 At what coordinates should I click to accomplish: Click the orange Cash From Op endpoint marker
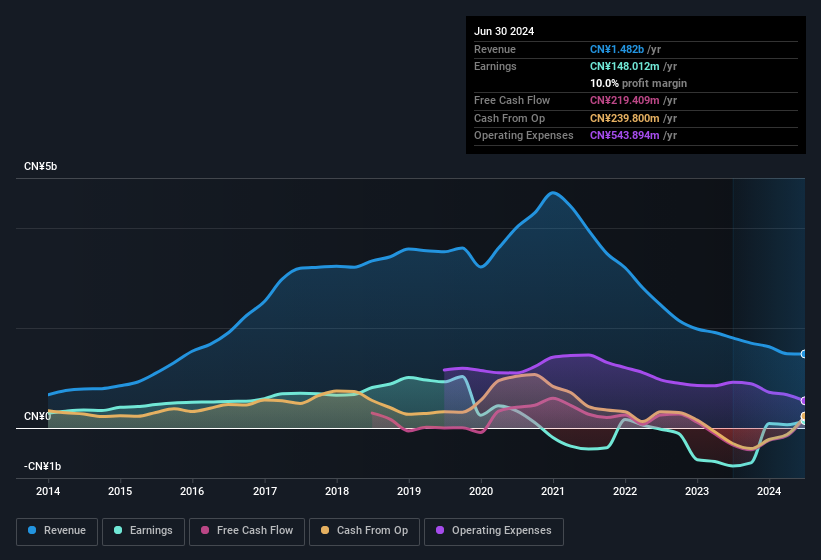[804, 417]
